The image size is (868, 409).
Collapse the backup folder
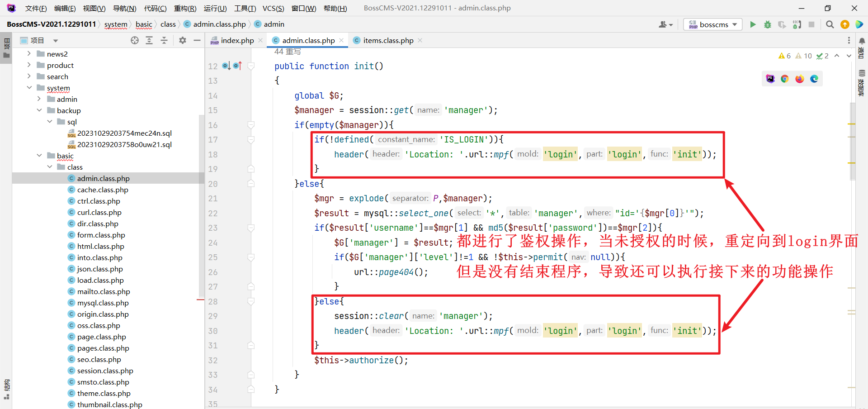[39, 110]
